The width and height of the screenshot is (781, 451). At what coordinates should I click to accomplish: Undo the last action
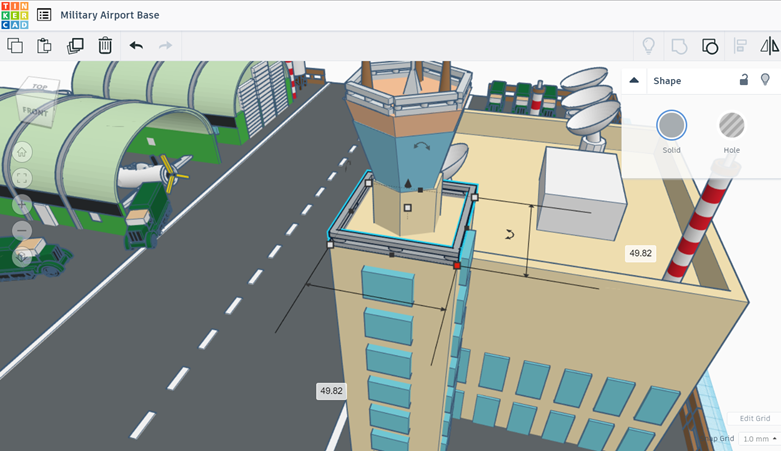click(136, 46)
